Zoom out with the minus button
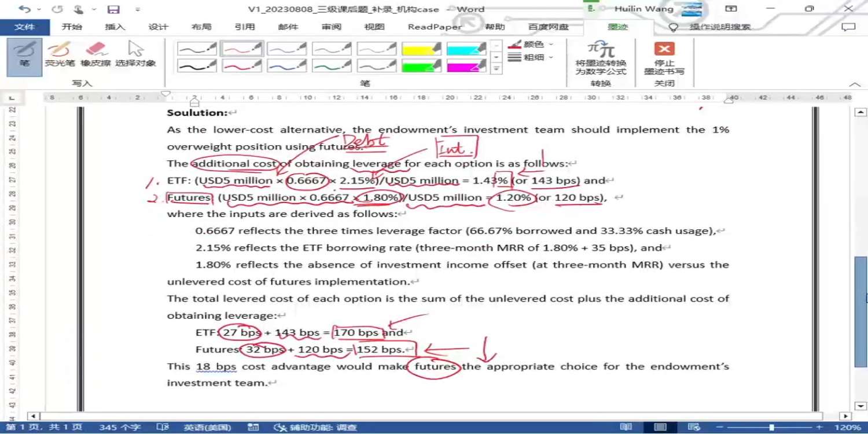 tap(720, 428)
